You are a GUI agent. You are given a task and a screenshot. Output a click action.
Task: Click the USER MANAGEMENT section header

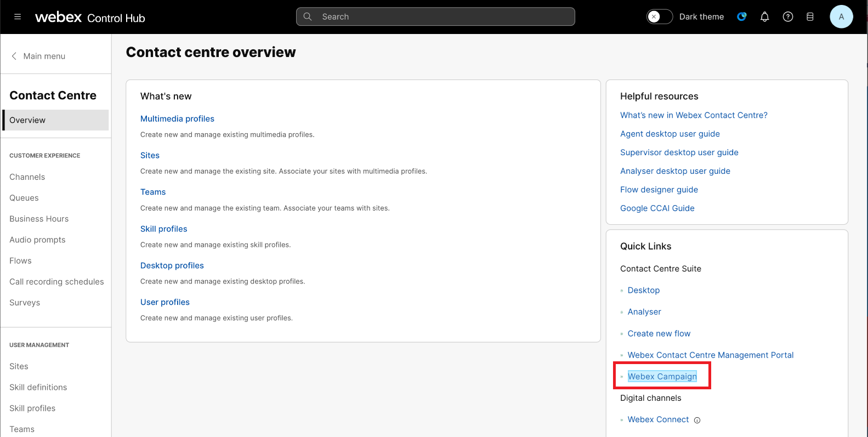(39, 345)
